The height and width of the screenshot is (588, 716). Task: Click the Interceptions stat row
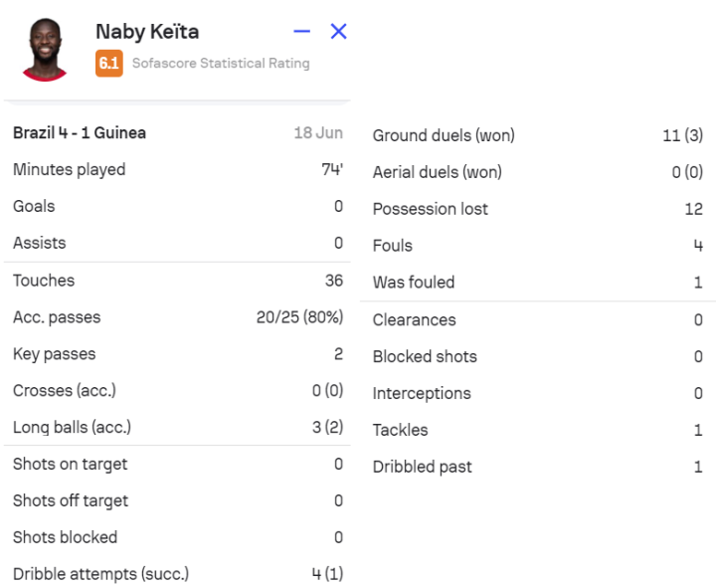(x=537, y=393)
